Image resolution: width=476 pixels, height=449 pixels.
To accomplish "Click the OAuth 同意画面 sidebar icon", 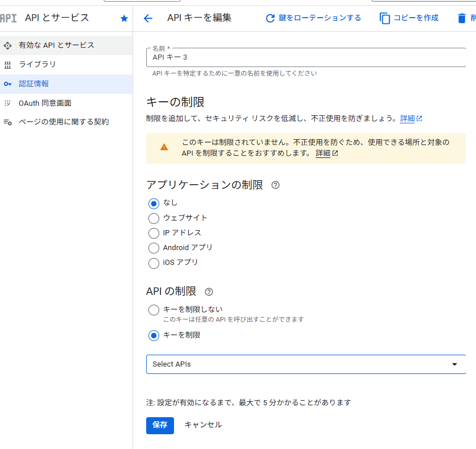I will [x=7, y=103].
